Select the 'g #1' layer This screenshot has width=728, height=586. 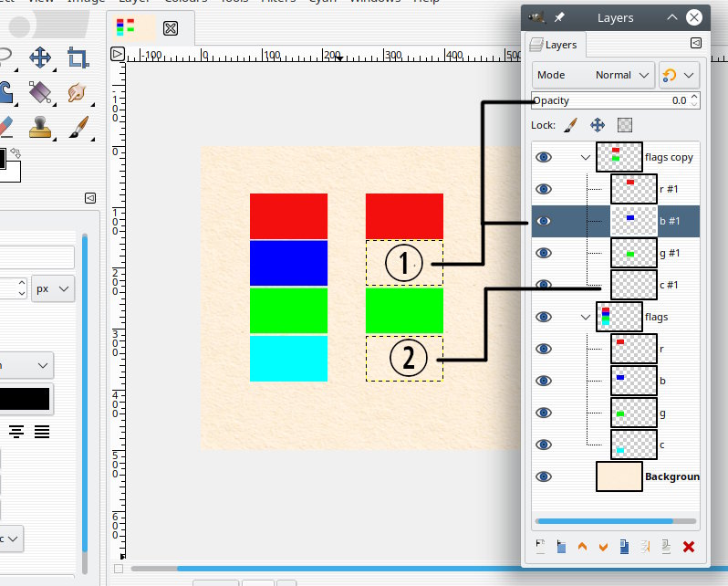click(x=616, y=253)
